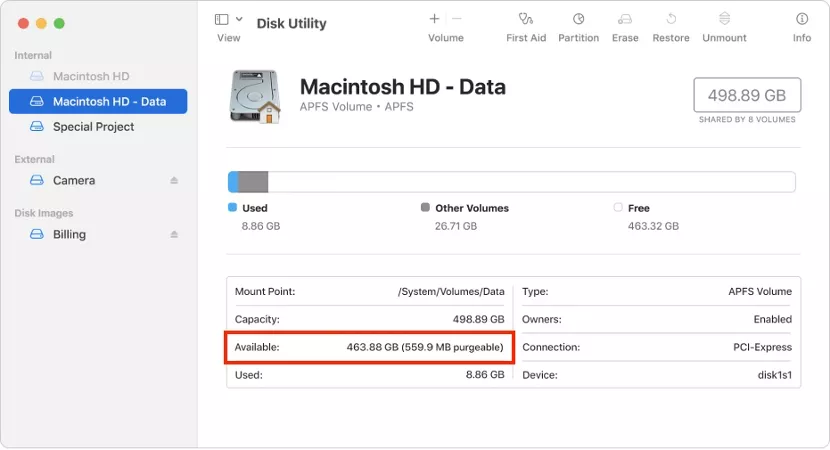Eject the Billing disk image
Screen dimensions: 830x450
(174, 235)
